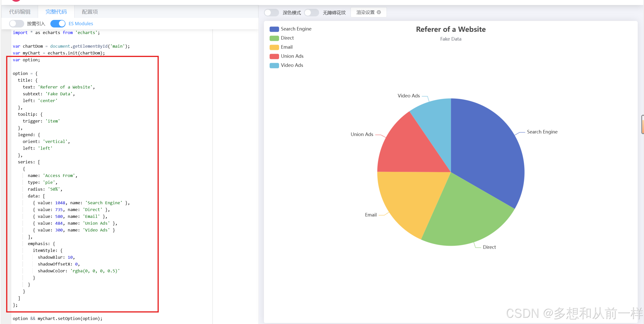Enable the 深色模式 dark mode toggle
Screen dimensions: 644x324
[271, 13]
